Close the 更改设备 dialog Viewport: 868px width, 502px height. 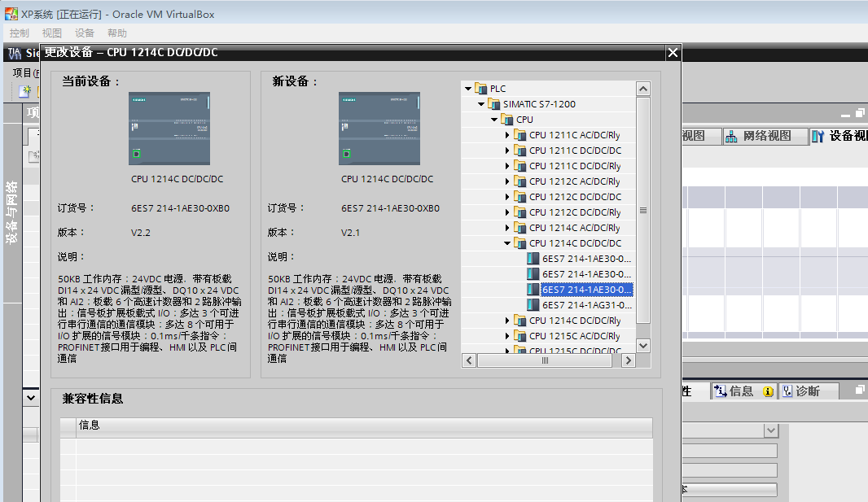pos(673,53)
